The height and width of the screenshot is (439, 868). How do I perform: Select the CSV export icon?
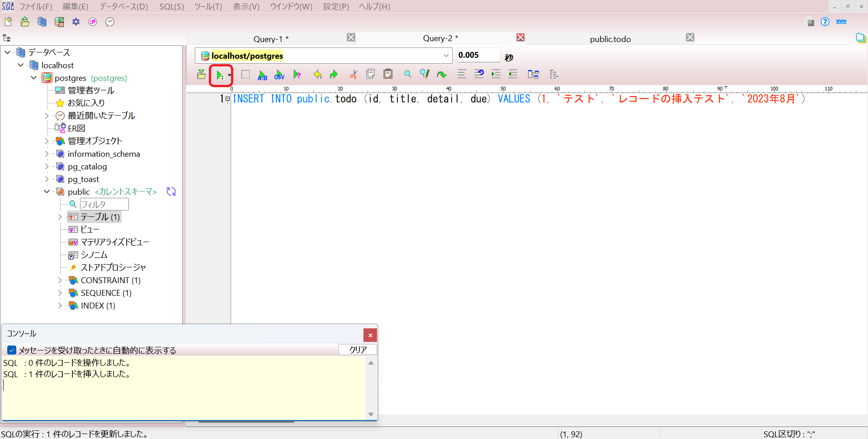[279, 74]
